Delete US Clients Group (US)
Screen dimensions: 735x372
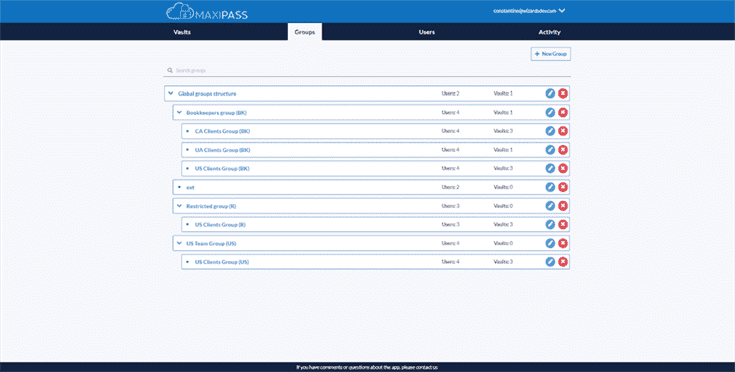[x=563, y=262]
